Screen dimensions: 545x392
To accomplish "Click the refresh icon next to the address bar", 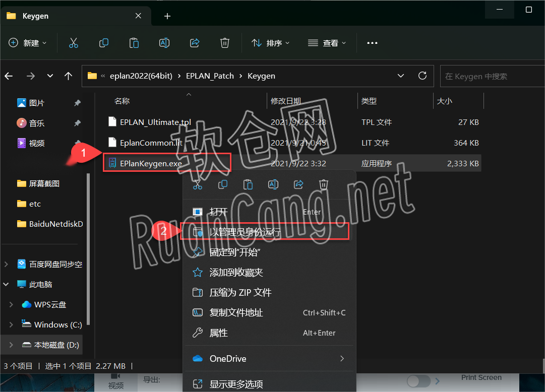I will [x=422, y=76].
